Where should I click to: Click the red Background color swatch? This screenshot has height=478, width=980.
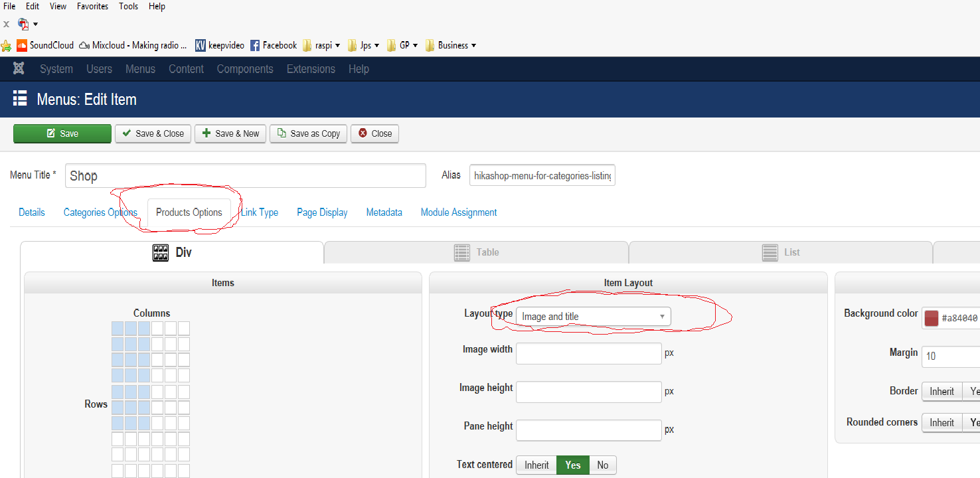(931, 318)
